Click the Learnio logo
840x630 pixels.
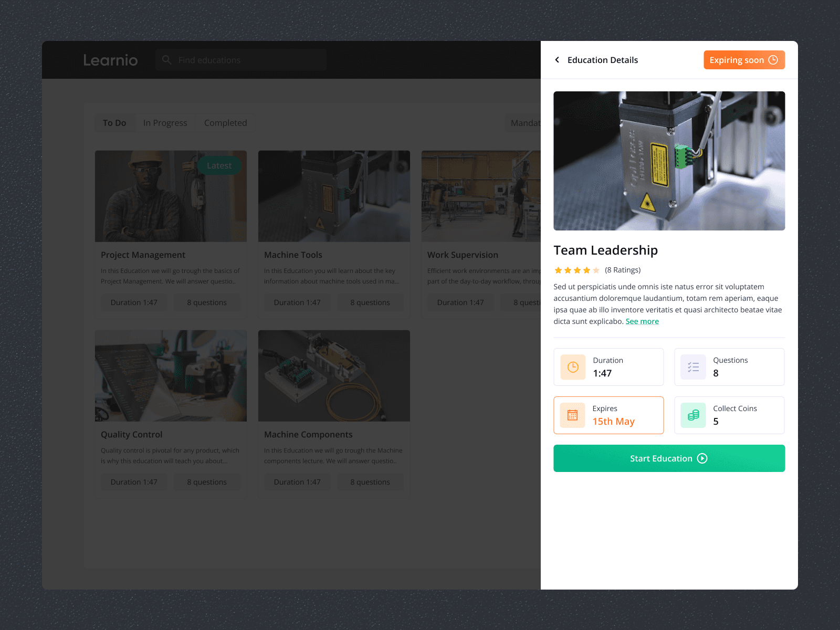point(110,60)
